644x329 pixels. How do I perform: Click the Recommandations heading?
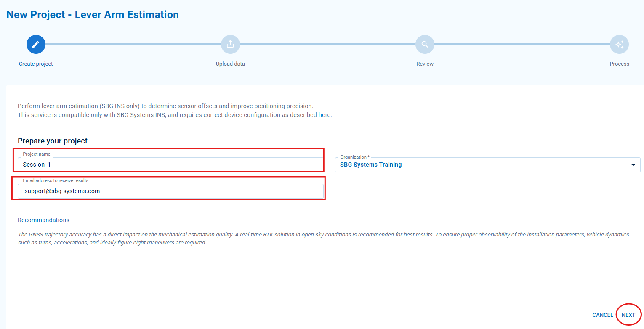43,220
